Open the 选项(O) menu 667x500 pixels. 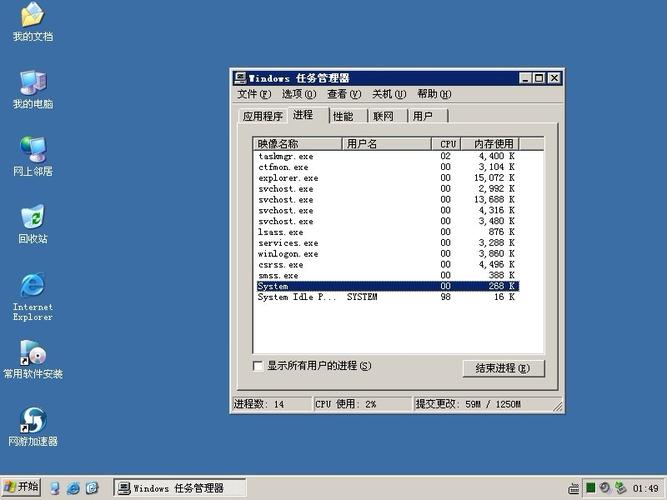tap(299, 94)
